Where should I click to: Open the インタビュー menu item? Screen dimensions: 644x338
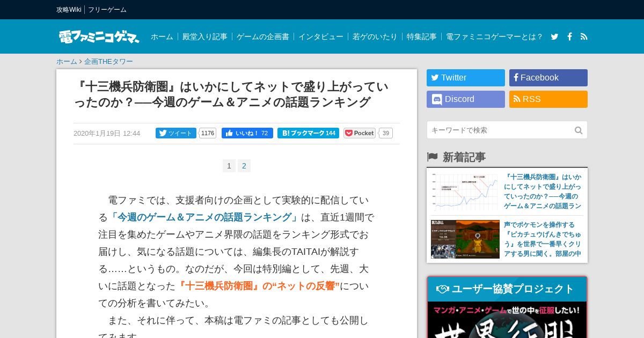click(x=321, y=36)
